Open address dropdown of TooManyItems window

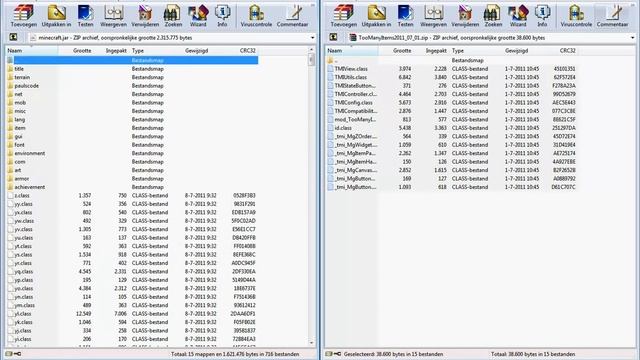point(632,38)
